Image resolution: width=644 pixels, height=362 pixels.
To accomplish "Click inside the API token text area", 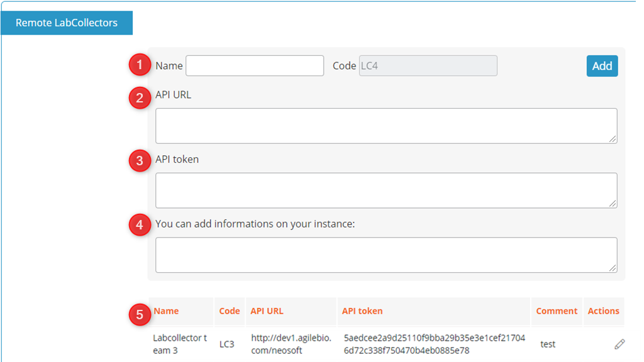I will click(386, 190).
